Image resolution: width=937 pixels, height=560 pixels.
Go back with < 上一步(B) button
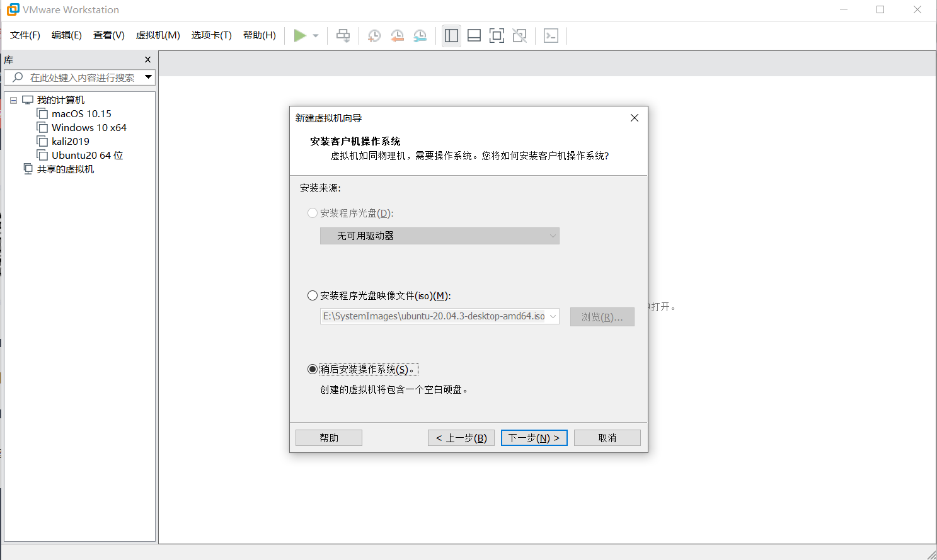click(x=461, y=438)
